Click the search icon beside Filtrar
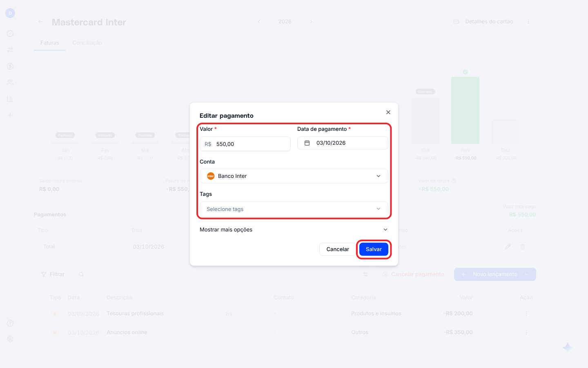This screenshot has width=588, height=368. click(x=81, y=274)
